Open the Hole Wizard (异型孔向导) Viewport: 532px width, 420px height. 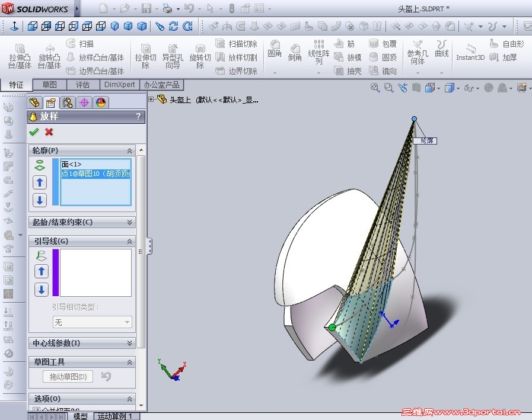click(173, 56)
